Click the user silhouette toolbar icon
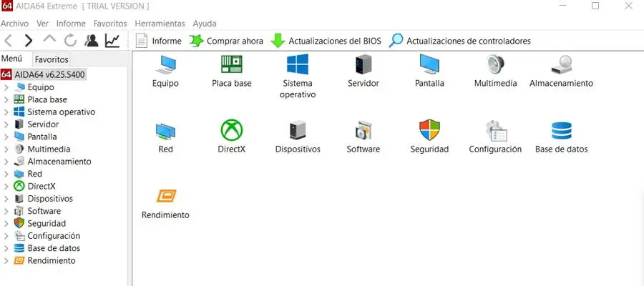644x286 pixels. [x=91, y=41]
